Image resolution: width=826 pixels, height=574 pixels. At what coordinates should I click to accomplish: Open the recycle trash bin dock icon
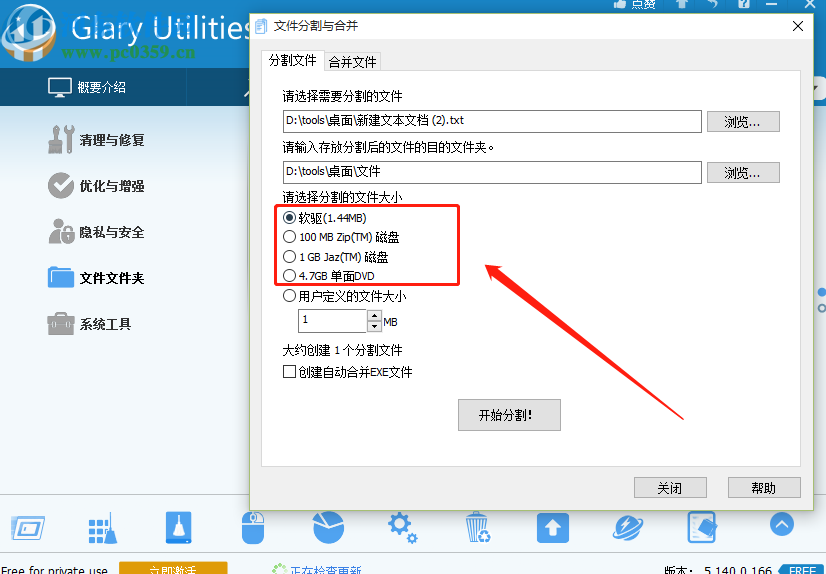[478, 528]
